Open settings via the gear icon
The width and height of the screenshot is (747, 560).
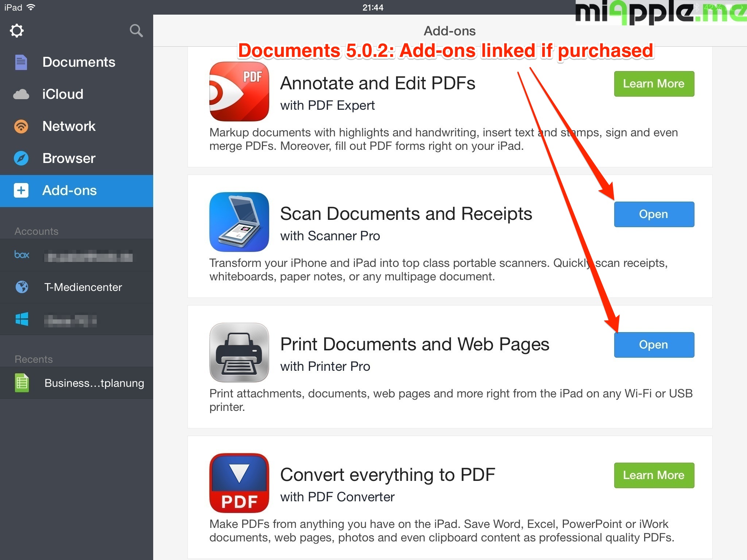coord(17,31)
